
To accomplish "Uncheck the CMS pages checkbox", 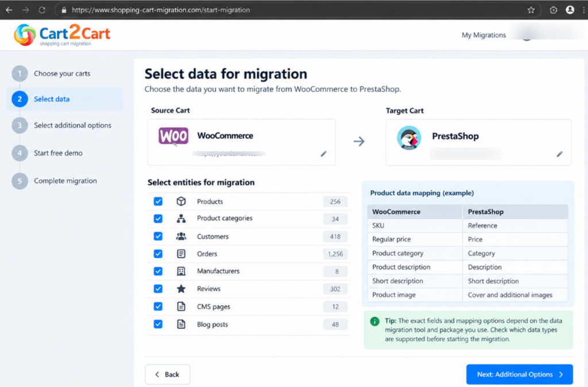I will click(x=158, y=307).
